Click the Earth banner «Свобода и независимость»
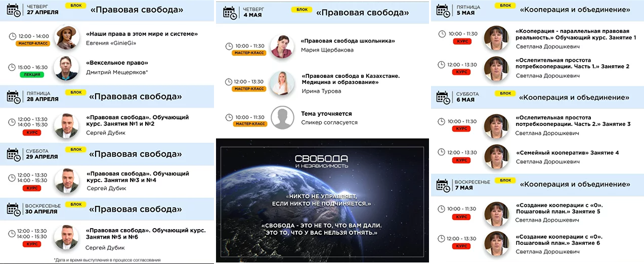This screenshot has width=644, height=264. coord(322,200)
